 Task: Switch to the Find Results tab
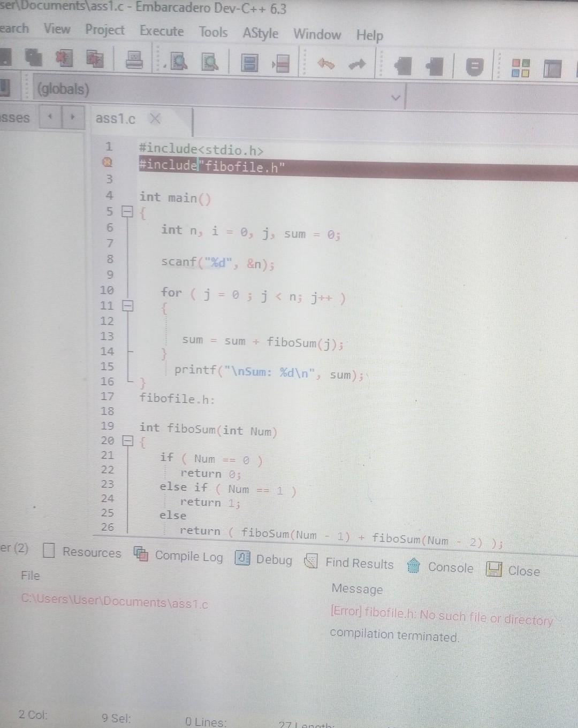tap(359, 563)
